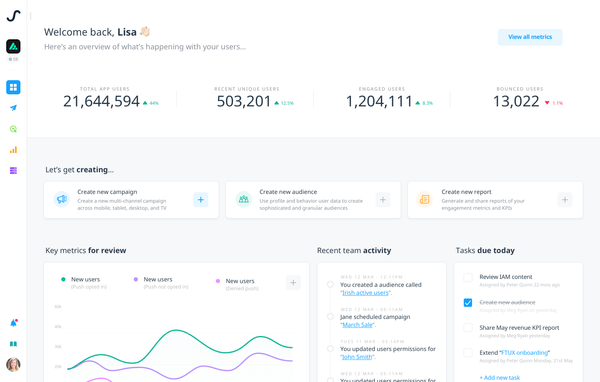Screen dimensions: 600x382
Task: Click the megaphone campaign icon
Action: tap(62, 199)
